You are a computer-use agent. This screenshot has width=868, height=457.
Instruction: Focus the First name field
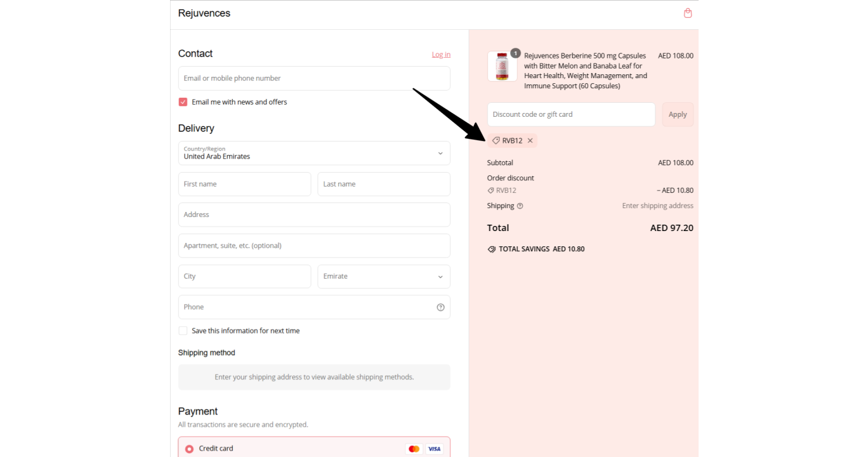pos(244,184)
